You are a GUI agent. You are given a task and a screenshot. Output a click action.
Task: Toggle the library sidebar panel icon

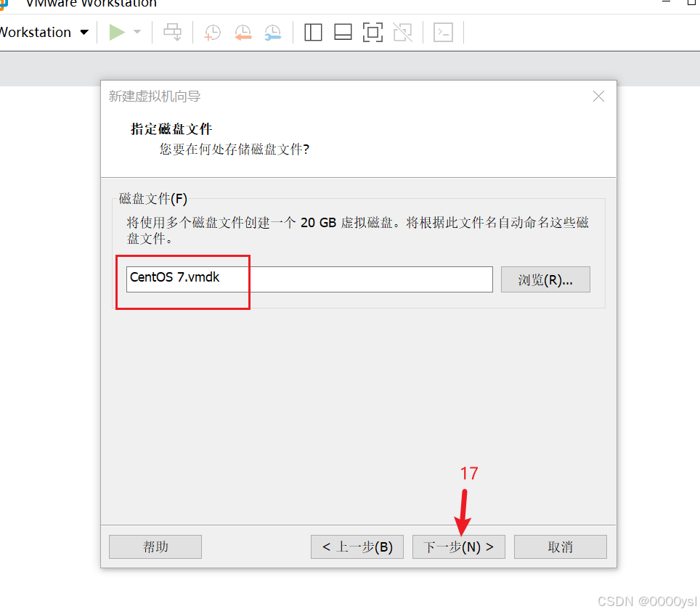[x=313, y=32]
